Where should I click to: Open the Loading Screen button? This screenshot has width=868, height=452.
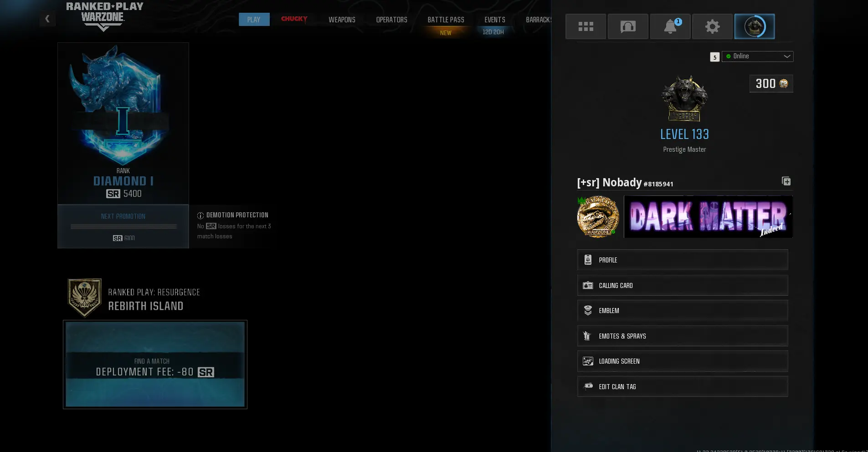click(683, 361)
